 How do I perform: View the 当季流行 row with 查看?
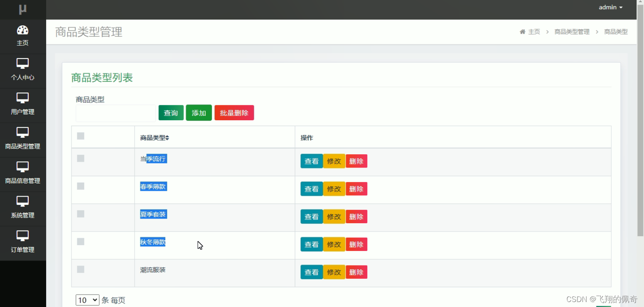[x=312, y=161]
